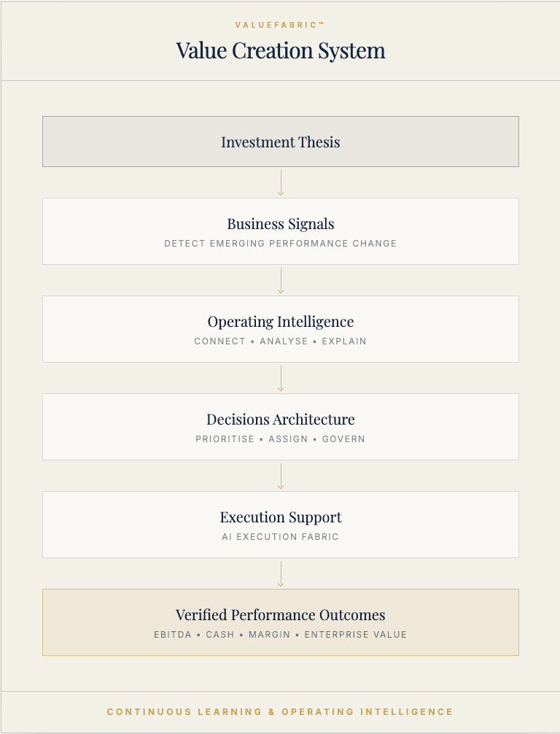This screenshot has width=560, height=734.
Task: Open the Operating Intelligence heading
Action: click(281, 322)
